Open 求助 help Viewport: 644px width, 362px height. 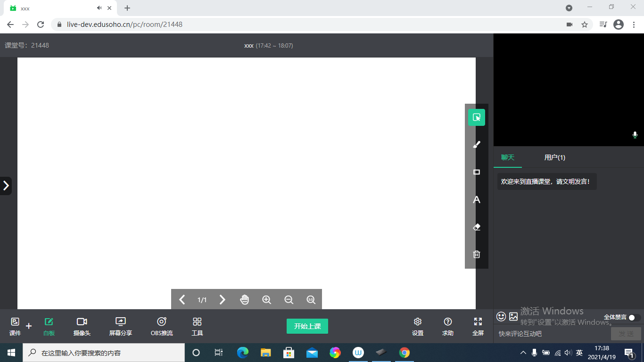448,327
